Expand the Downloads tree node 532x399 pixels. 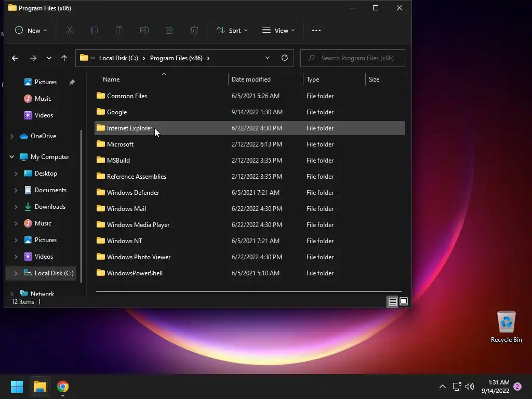[16, 207]
